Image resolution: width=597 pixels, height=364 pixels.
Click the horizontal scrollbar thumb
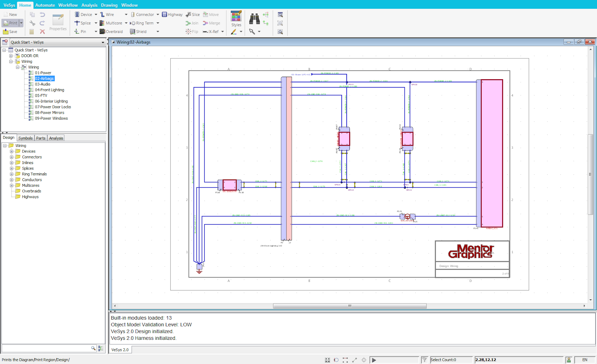[349, 306]
